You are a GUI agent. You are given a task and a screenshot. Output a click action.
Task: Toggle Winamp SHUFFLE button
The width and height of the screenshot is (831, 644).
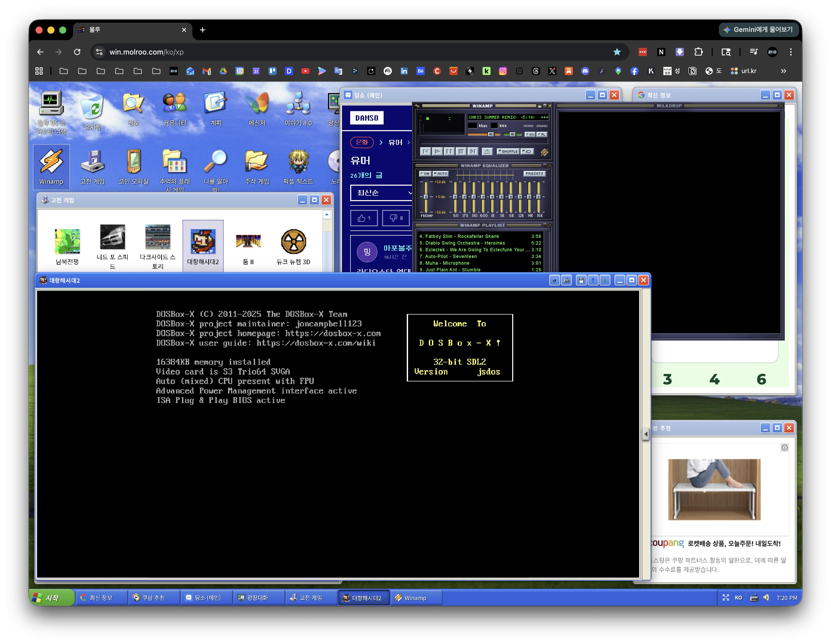tap(508, 151)
